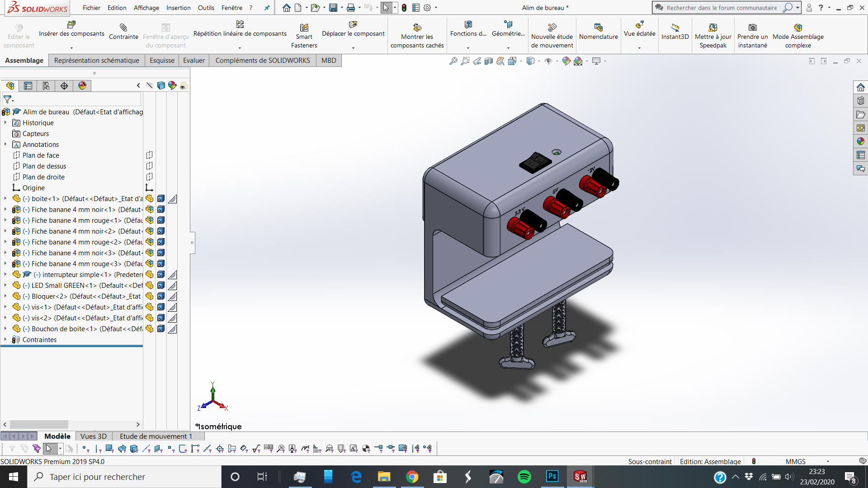Open the DimXpertManager tab

(x=64, y=86)
